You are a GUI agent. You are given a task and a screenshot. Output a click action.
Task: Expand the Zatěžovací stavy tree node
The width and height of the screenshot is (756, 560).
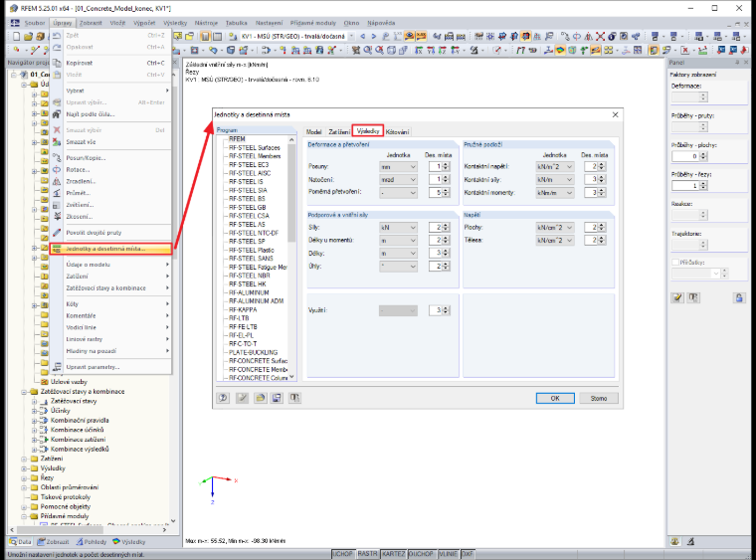(34, 401)
